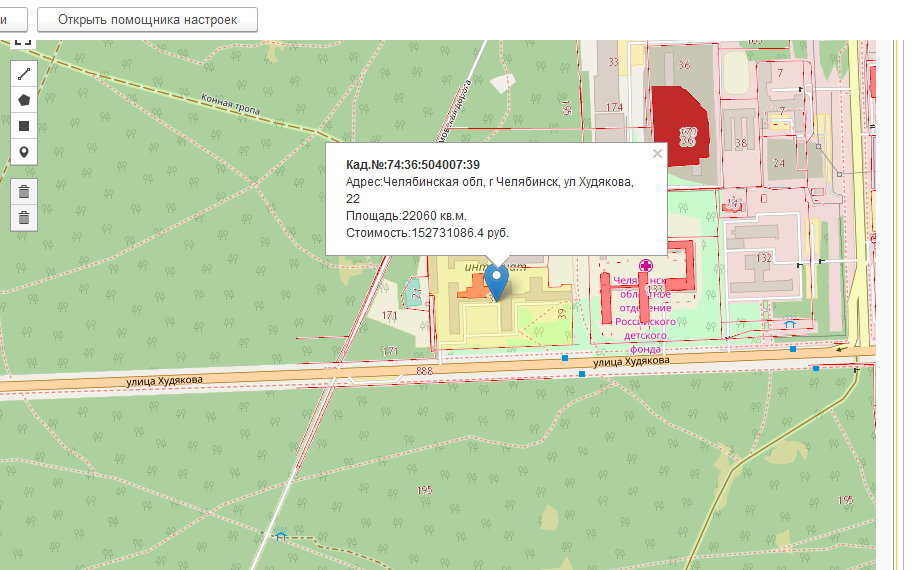This screenshot has width=915, height=570.
Task: Click the parcel 174 label
Action: [614, 107]
